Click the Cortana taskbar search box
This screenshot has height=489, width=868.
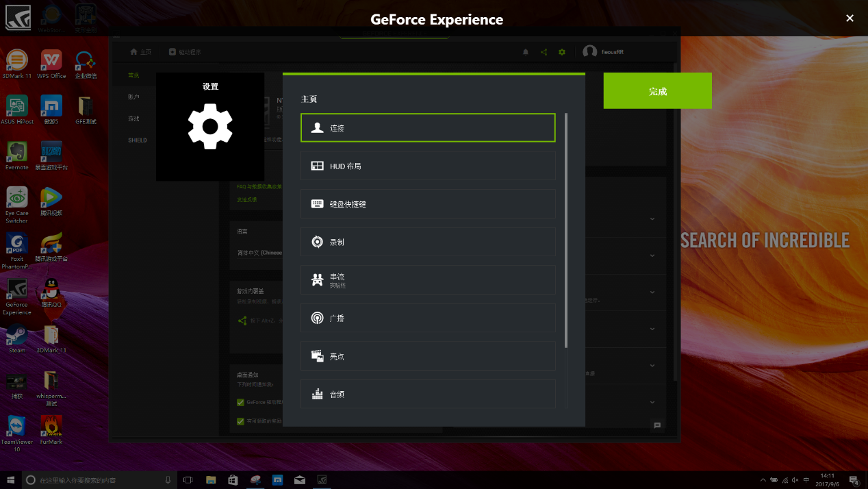point(99,480)
